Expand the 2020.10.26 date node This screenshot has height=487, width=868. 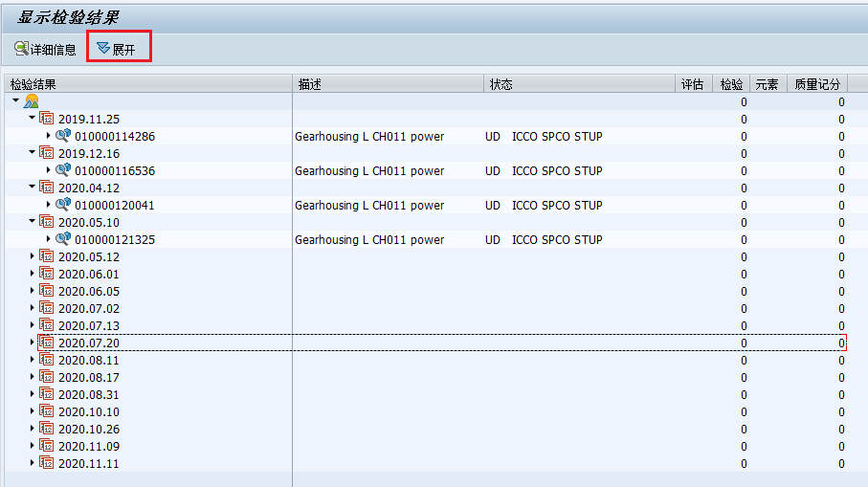33,428
